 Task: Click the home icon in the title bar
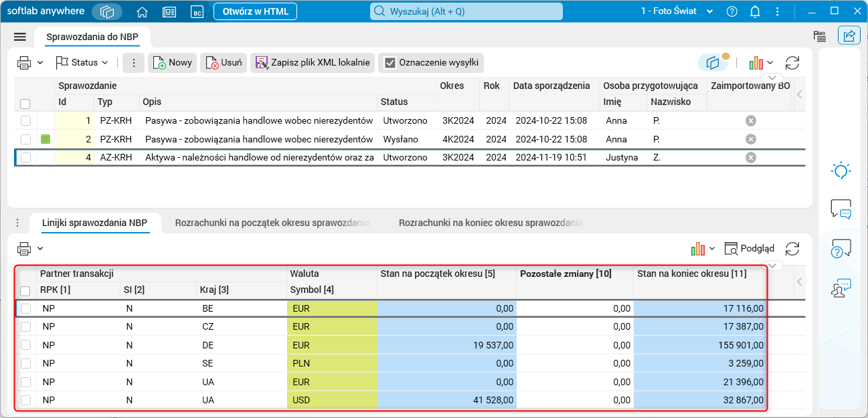click(143, 11)
